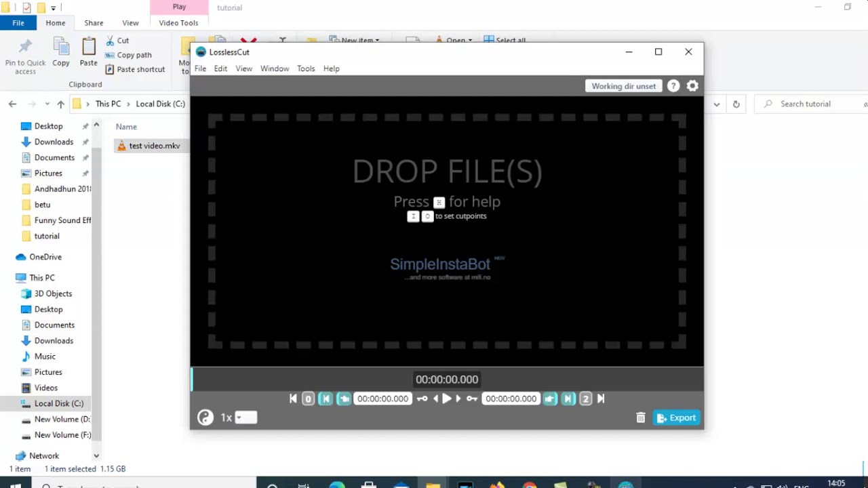Open the LosslessCut Tools menu
This screenshot has width=868, height=488.
[306, 68]
